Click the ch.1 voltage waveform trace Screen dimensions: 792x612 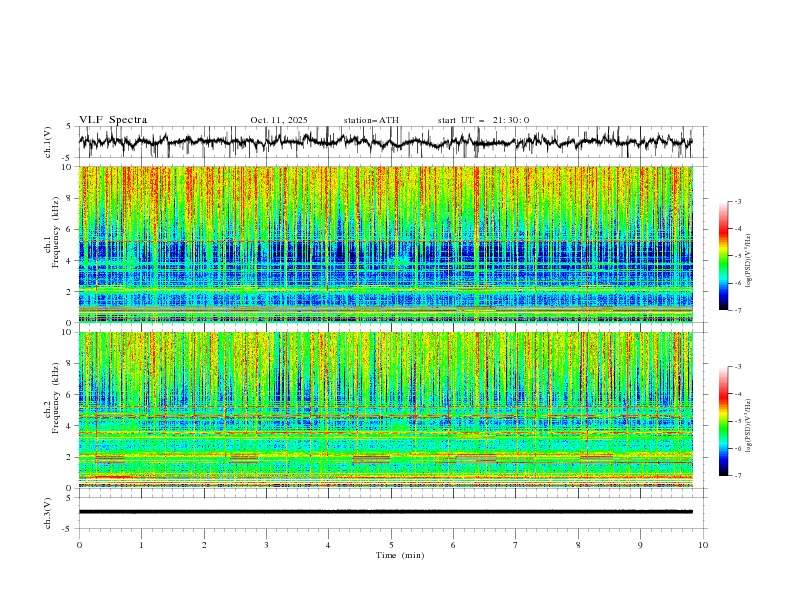[385, 142]
